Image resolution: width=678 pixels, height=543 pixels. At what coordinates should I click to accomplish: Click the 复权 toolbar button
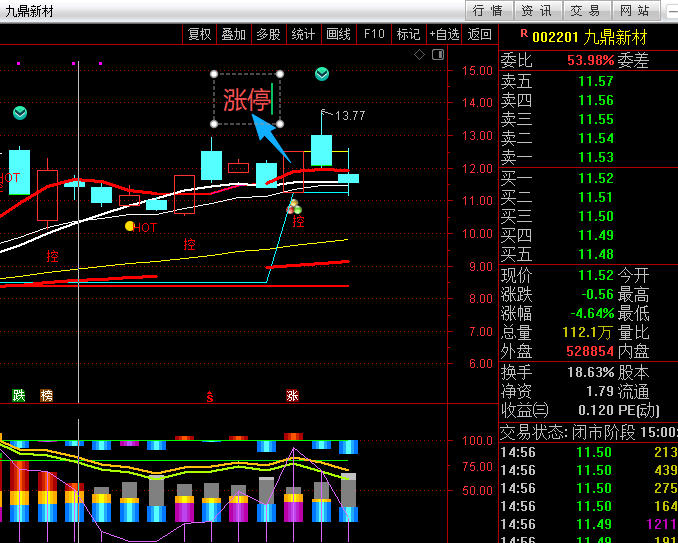[200, 34]
